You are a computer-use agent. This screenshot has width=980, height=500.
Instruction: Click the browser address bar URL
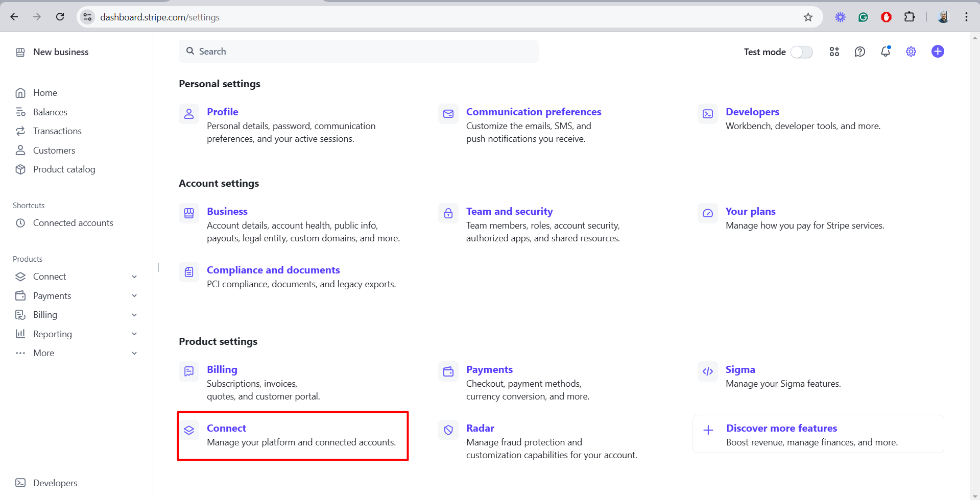point(160,17)
